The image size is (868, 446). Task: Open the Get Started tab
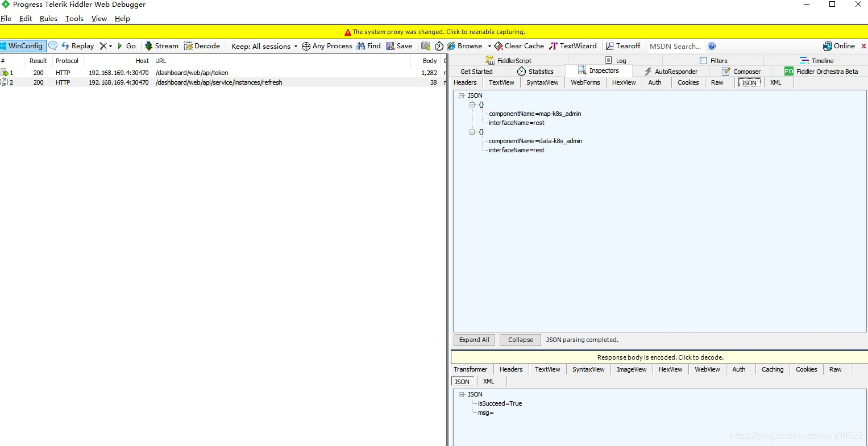pyautogui.click(x=476, y=72)
